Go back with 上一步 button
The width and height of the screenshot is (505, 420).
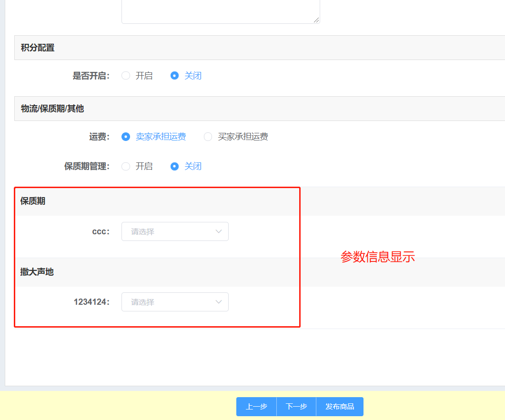(x=256, y=407)
